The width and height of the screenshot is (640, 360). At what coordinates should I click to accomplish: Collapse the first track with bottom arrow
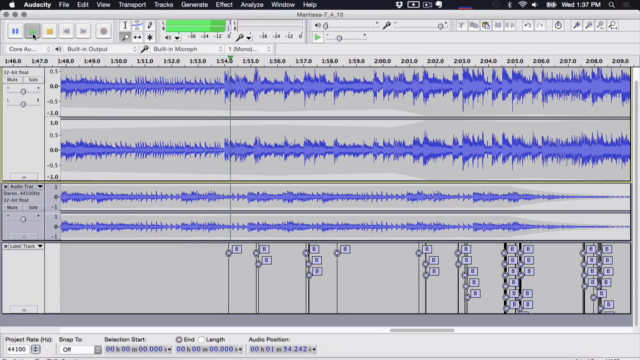click(24, 177)
